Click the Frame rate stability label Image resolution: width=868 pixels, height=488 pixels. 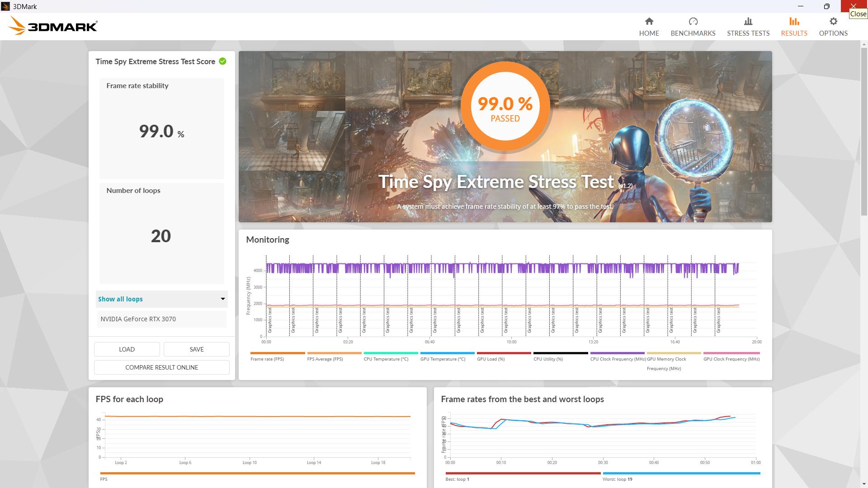tap(137, 86)
